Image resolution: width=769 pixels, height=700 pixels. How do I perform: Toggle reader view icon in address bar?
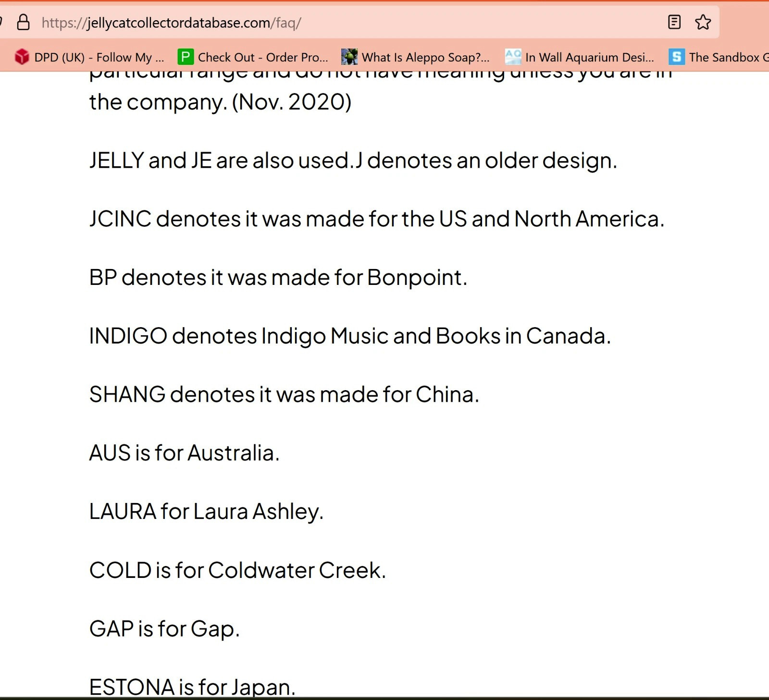(674, 22)
